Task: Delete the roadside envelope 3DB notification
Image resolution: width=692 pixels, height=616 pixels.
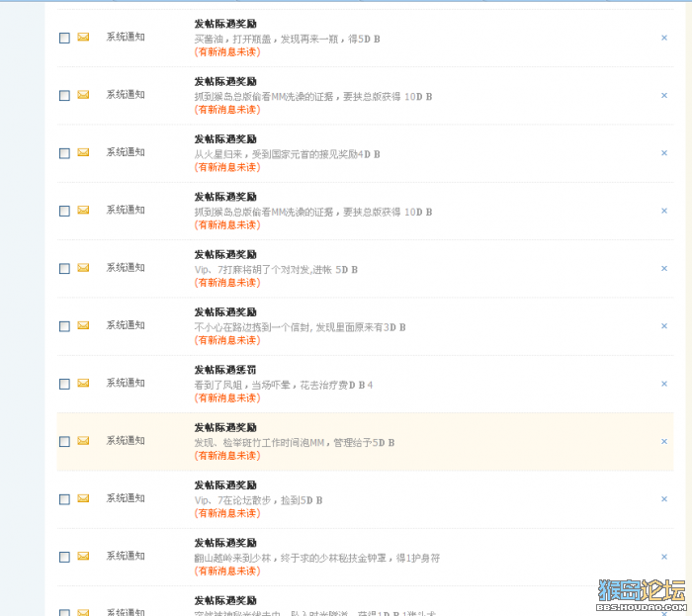Action: 664,326
